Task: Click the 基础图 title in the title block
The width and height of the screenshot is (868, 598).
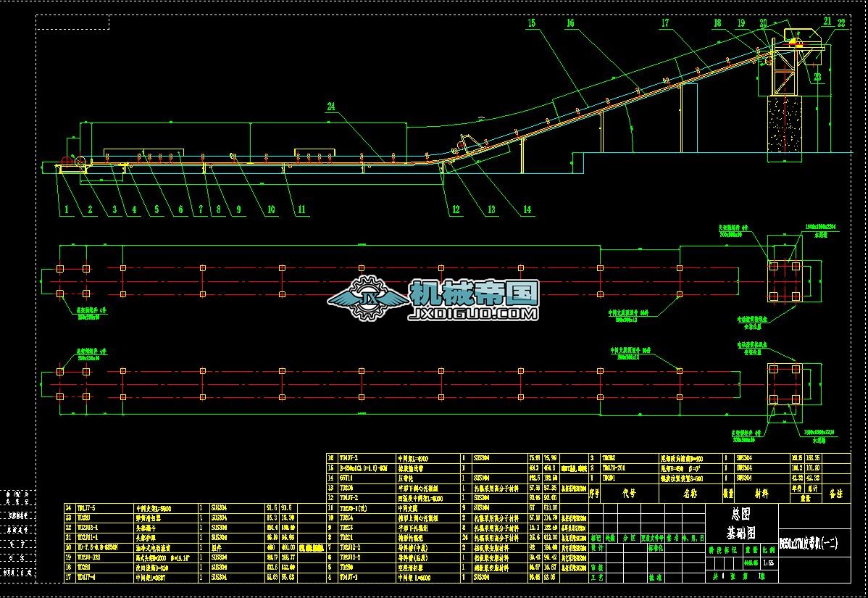Action: (741, 533)
